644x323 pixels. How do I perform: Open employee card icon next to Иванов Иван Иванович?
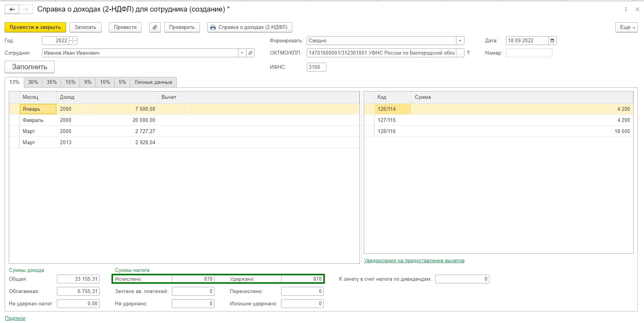pyautogui.click(x=251, y=53)
